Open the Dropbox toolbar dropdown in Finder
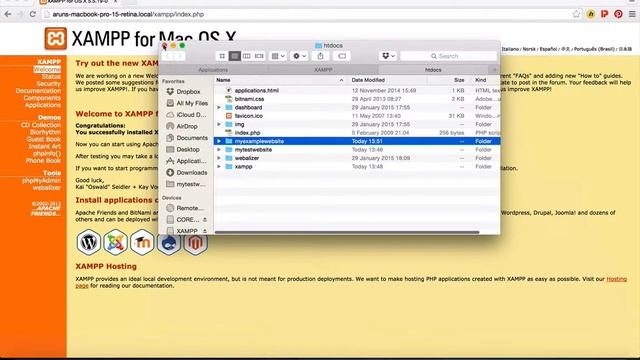This screenshot has height=360, width=640. tap(388, 56)
